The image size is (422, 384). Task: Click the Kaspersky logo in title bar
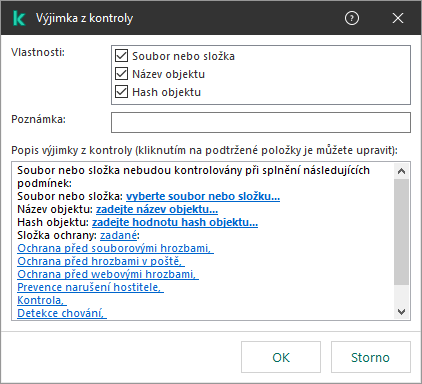click(19, 18)
